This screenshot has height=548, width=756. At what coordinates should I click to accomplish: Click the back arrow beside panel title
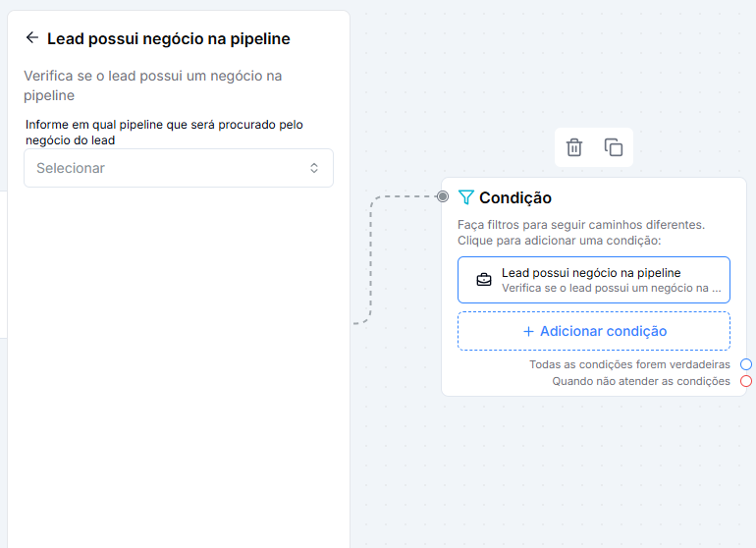point(32,37)
